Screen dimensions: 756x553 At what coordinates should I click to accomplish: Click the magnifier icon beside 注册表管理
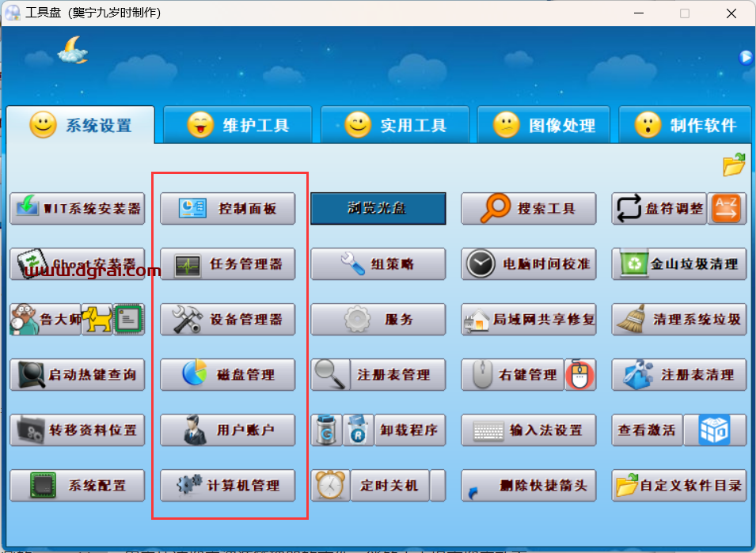coord(330,375)
